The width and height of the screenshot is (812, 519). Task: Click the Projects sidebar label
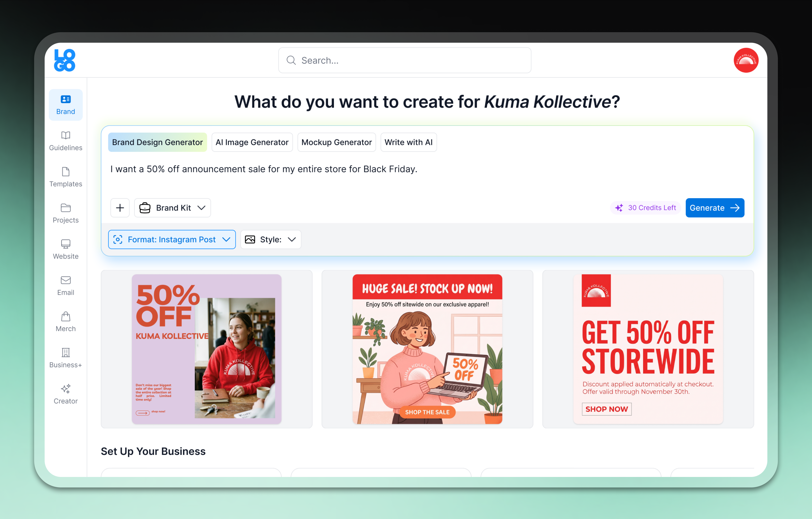click(x=66, y=220)
